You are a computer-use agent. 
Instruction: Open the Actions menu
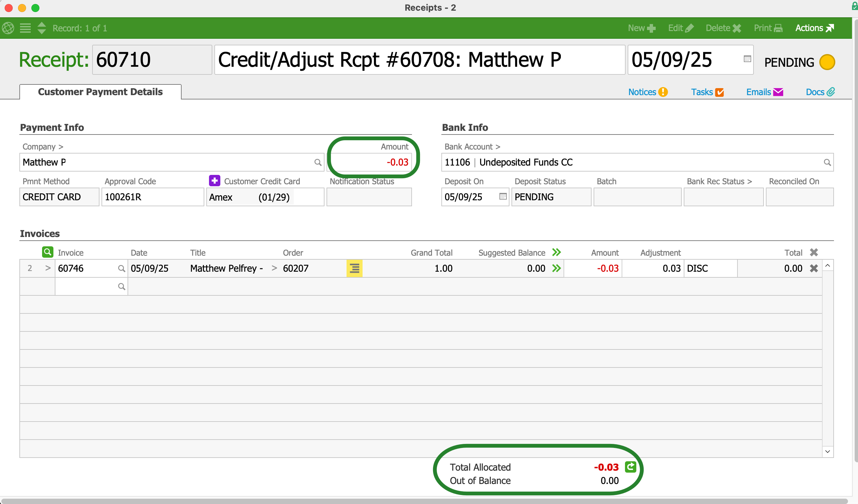point(814,28)
